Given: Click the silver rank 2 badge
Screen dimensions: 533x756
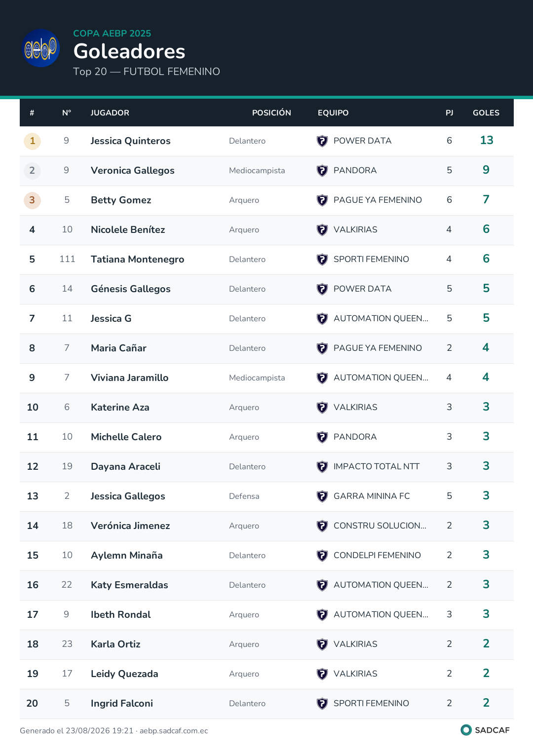Looking at the screenshot, I should point(33,171).
